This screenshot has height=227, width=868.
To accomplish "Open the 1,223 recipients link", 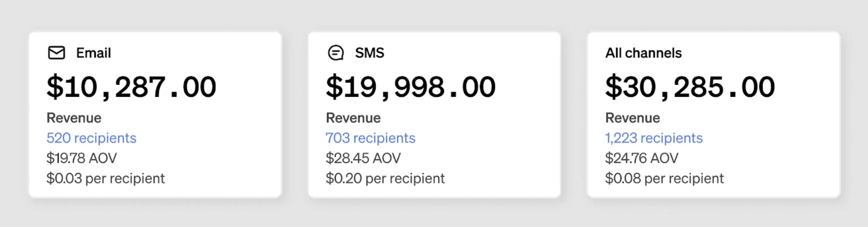I will [654, 138].
